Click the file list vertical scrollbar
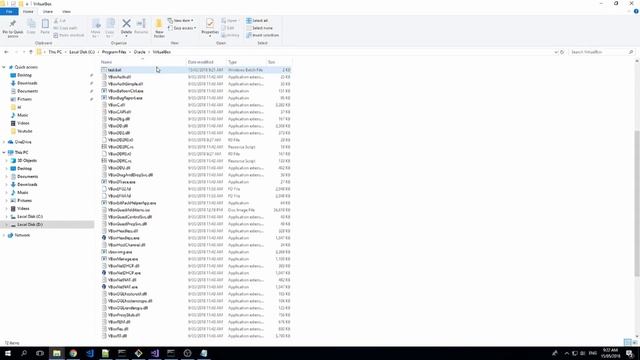The width and height of the screenshot is (640, 360). tap(637, 203)
